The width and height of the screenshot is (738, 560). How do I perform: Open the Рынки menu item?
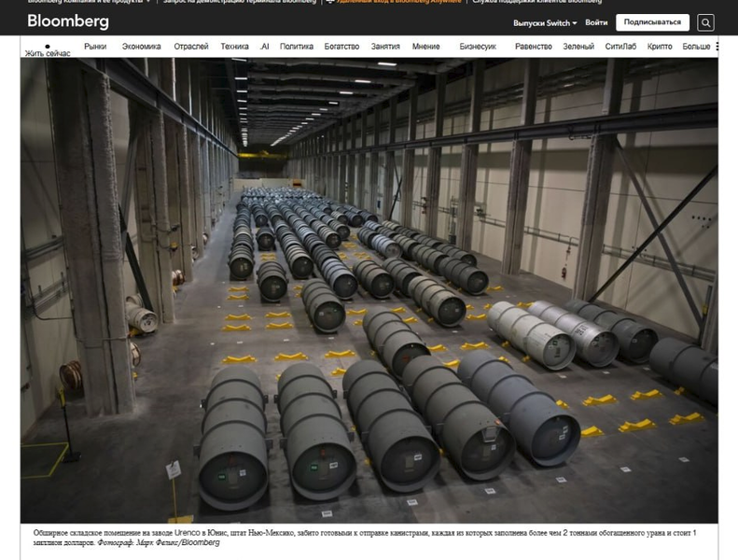point(95,46)
